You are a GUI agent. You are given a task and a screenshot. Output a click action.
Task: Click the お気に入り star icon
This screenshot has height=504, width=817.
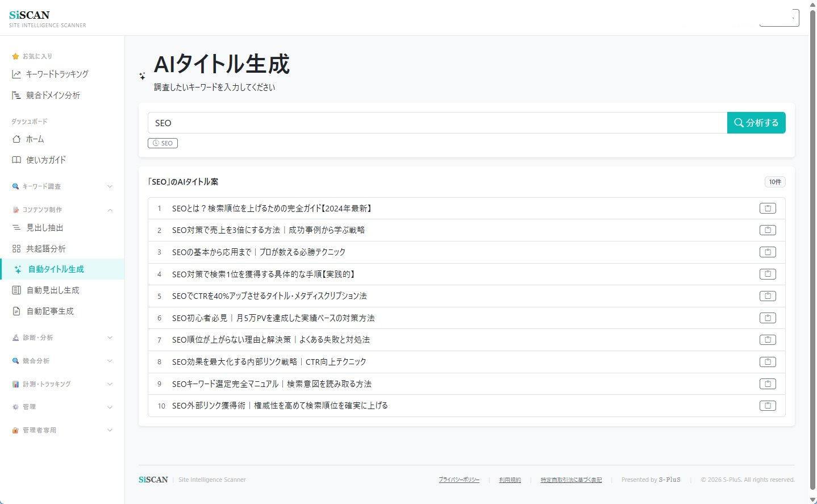[15, 56]
